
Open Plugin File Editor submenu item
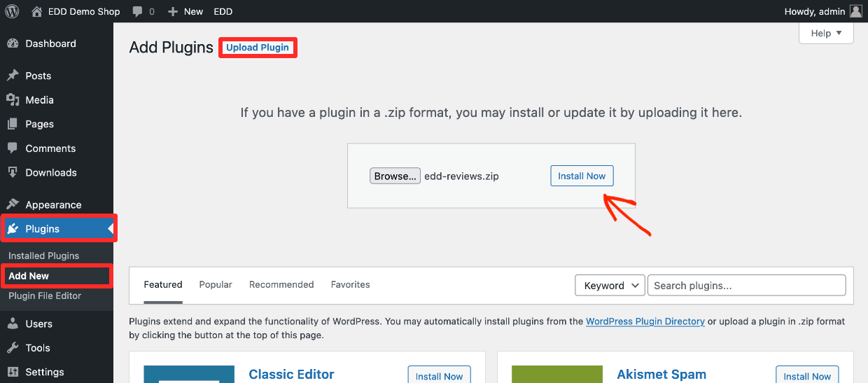click(x=45, y=295)
